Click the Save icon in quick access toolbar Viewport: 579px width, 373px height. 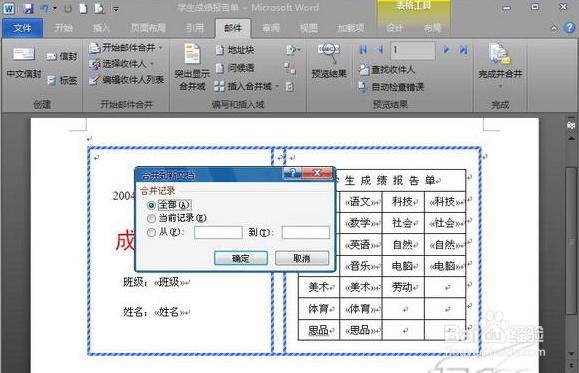point(28,8)
